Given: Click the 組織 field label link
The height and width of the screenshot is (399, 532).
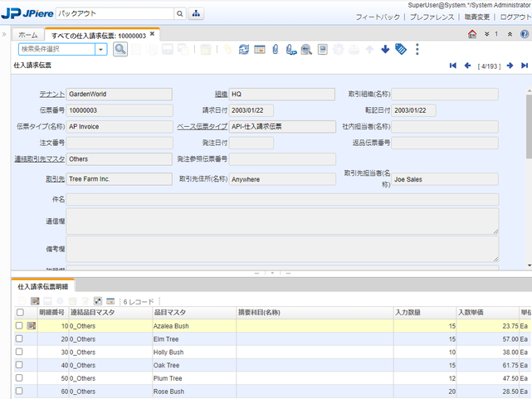Looking at the screenshot, I should pyautogui.click(x=221, y=95).
